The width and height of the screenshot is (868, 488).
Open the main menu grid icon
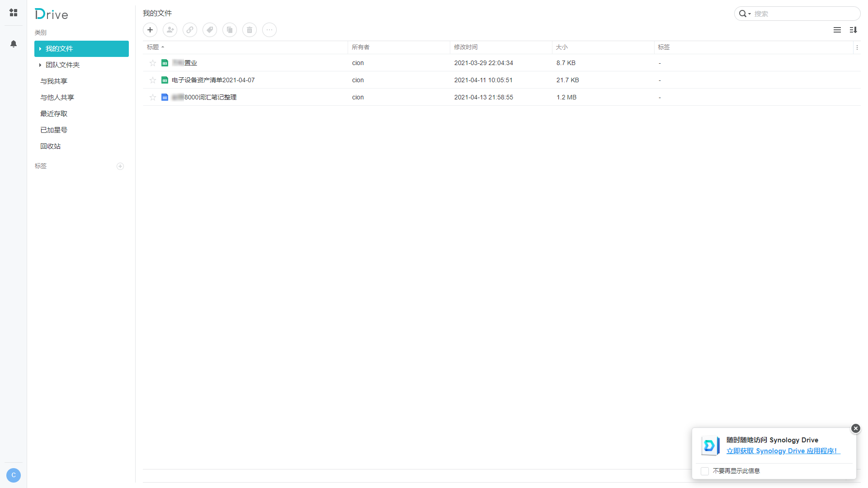14,13
